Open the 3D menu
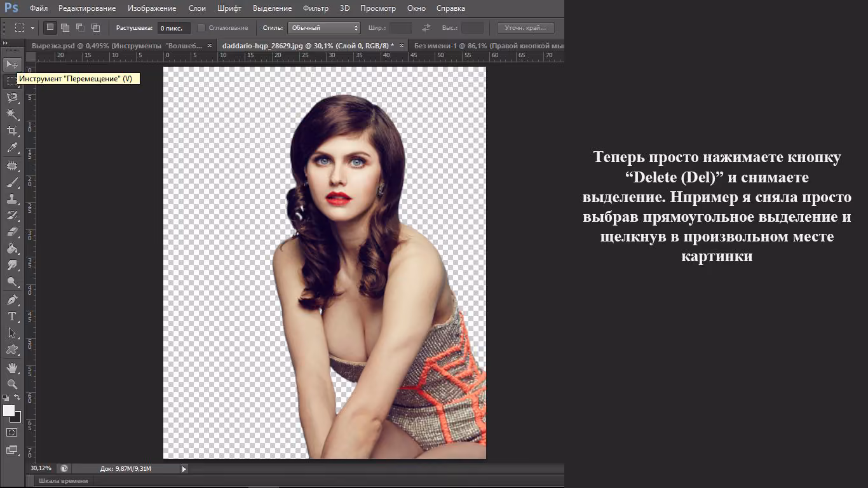 coord(344,8)
